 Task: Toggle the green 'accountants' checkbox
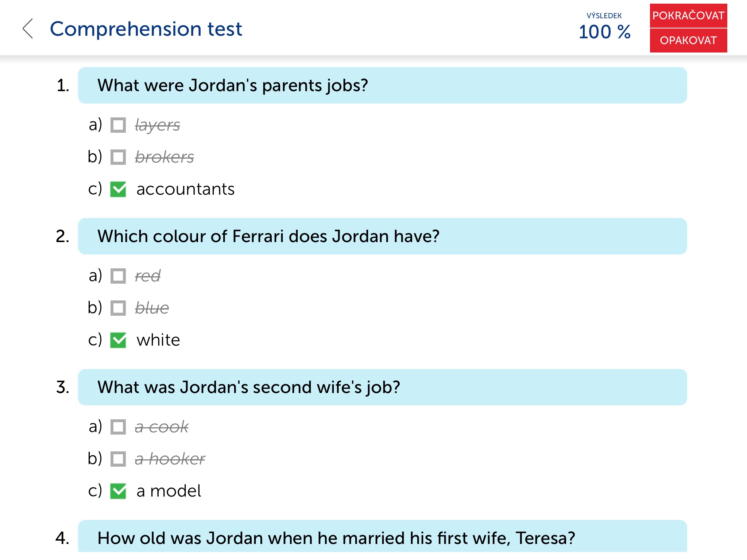click(118, 189)
